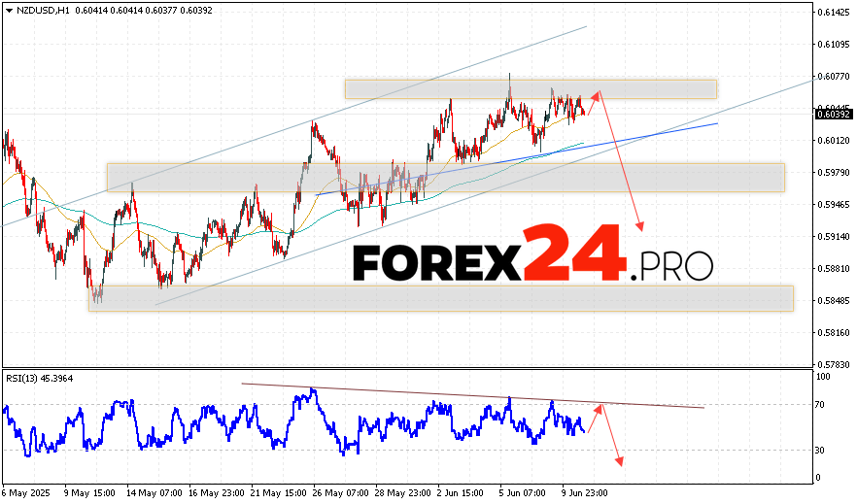Click the 0.61425 price axis label
The height and width of the screenshot is (504, 857).
click(x=834, y=12)
